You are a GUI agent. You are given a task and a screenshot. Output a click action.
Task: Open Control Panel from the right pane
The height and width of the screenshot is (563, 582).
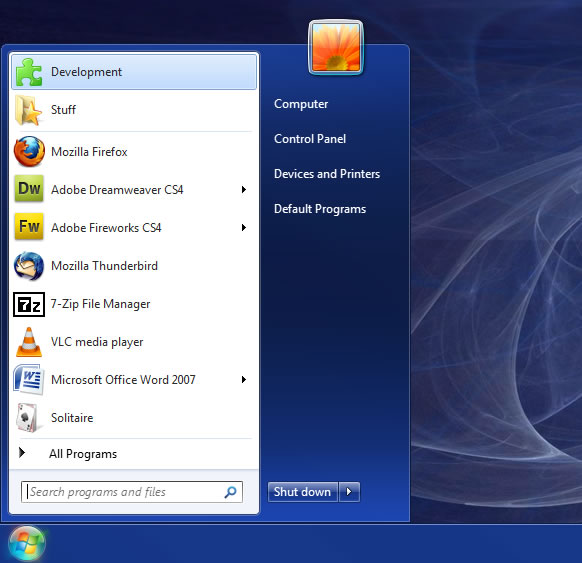click(x=310, y=139)
